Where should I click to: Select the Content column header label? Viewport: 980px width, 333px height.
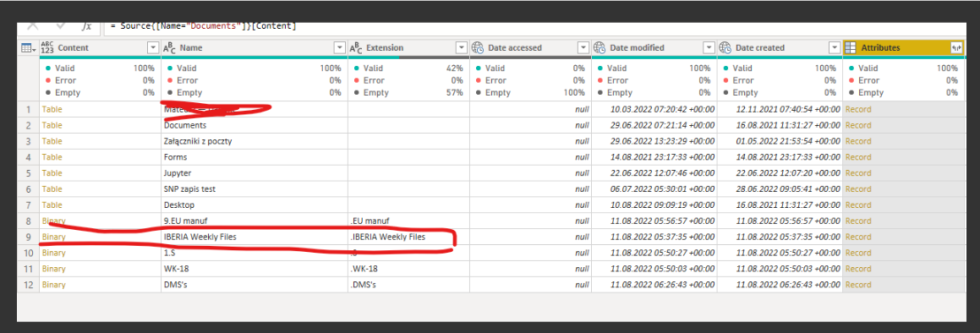(73, 47)
